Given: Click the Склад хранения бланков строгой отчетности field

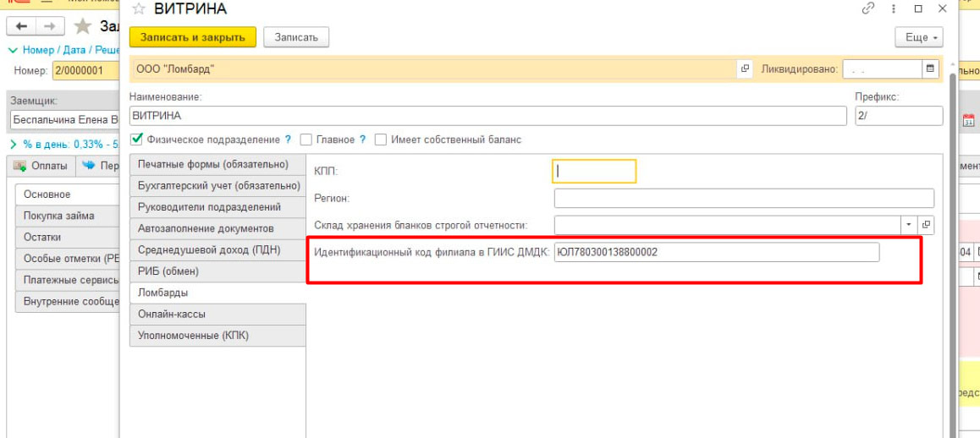Looking at the screenshot, I should pos(727,225).
